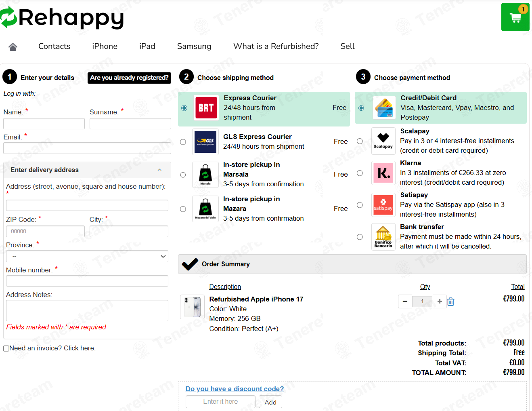This screenshot has height=411, width=532.
Task: Click Are you already registered button
Action: pyautogui.click(x=129, y=78)
